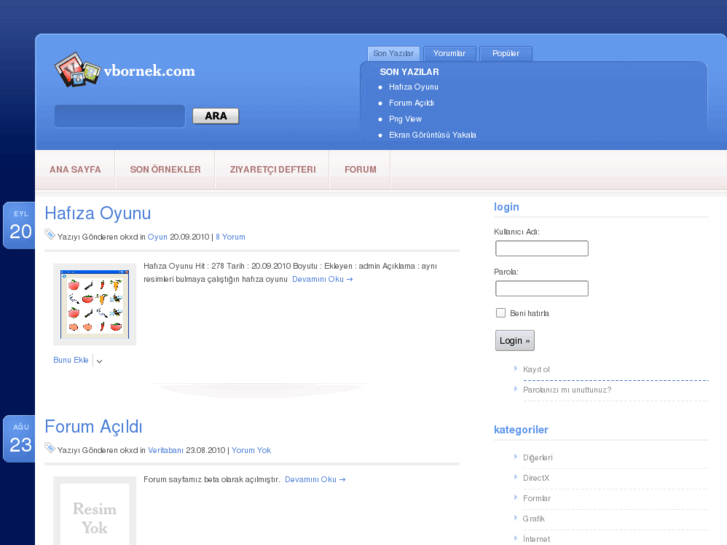Open the SON ÖRNEKLER menu item
Screen dimensions: 727x545
tap(166, 169)
